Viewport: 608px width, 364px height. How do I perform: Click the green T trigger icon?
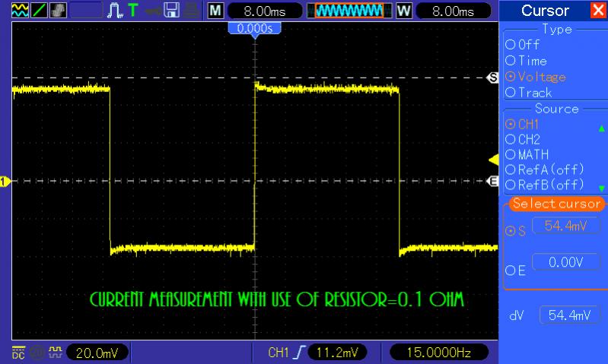[x=133, y=10]
